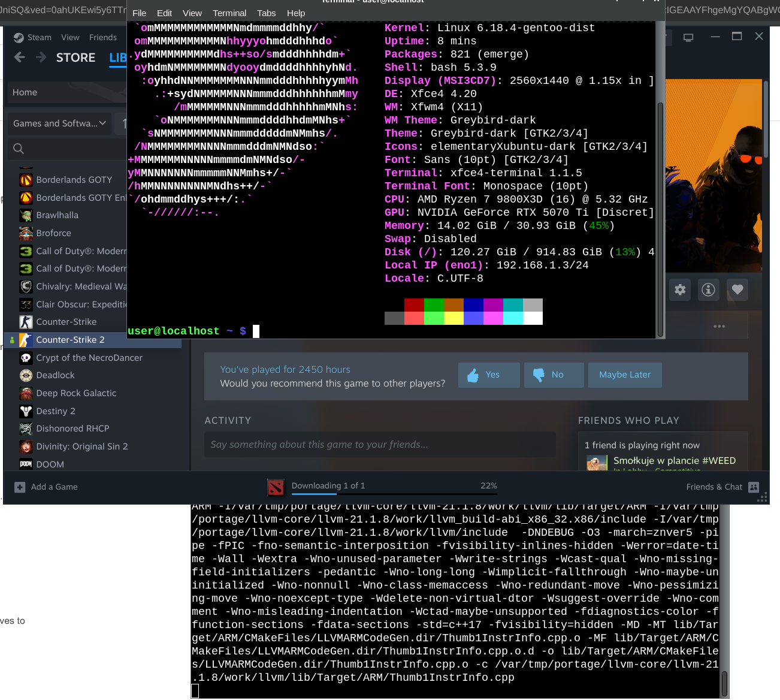The image size is (780, 700).
Task: Open the Steam menu logo
Action: (19, 37)
